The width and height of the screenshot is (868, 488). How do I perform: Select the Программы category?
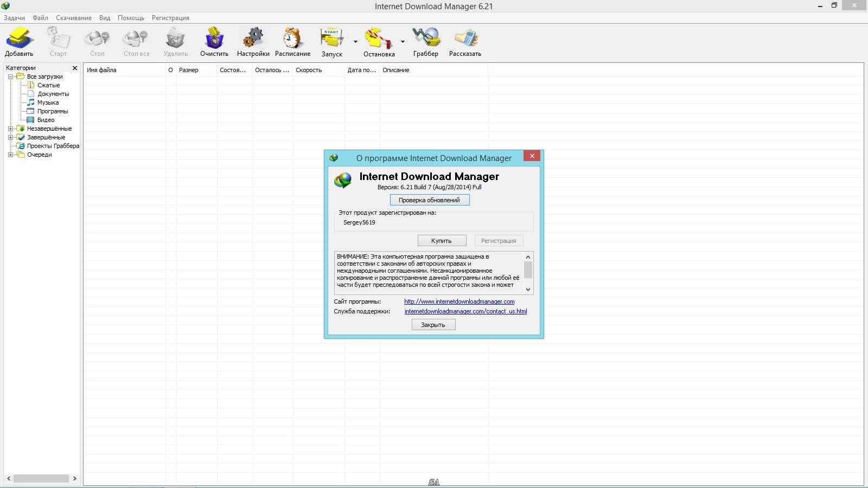tap(53, 111)
